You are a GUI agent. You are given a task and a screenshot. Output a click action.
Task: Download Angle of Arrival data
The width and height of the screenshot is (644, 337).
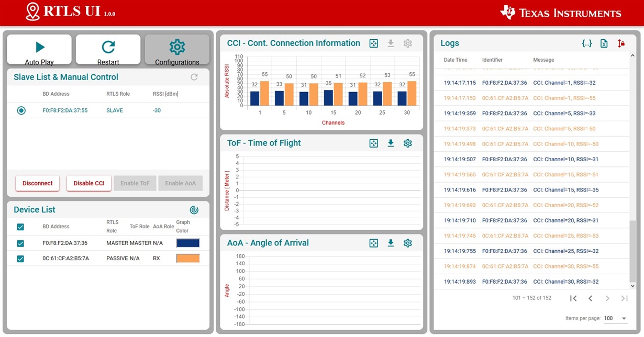point(391,243)
